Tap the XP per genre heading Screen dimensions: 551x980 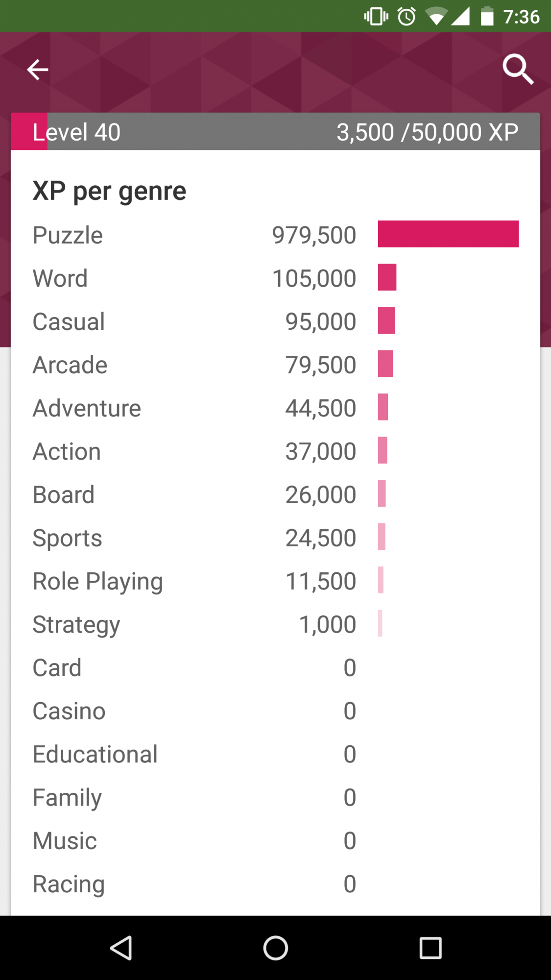tap(109, 191)
